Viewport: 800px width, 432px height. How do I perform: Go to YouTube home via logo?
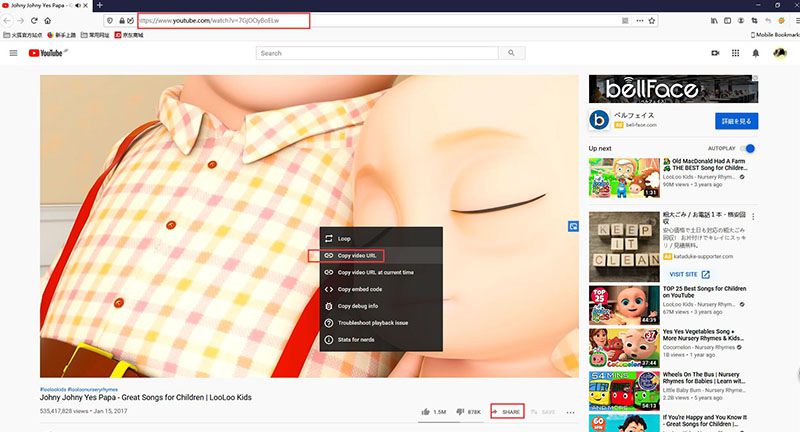46,53
